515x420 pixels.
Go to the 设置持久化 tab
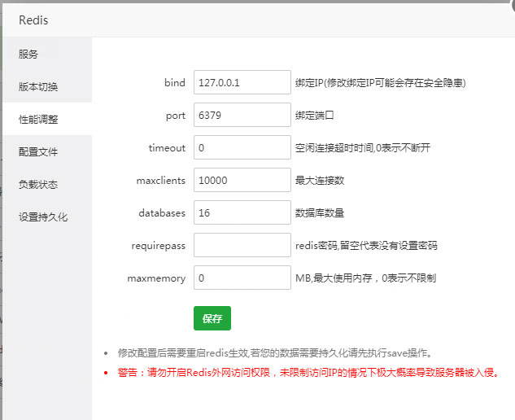[x=43, y=217]
